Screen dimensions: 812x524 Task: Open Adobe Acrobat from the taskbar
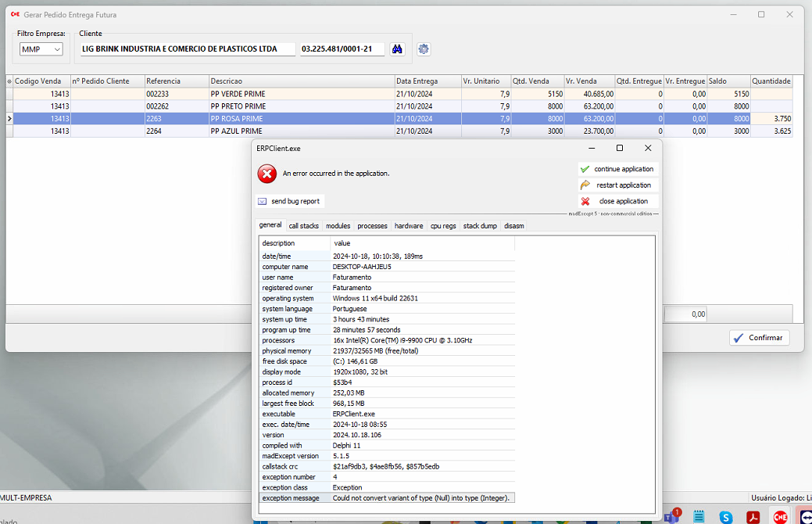coord(753,517)
